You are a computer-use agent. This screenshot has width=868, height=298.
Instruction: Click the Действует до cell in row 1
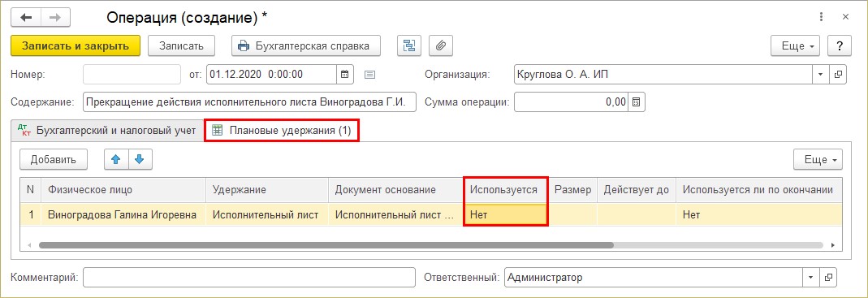pos(637,215)
